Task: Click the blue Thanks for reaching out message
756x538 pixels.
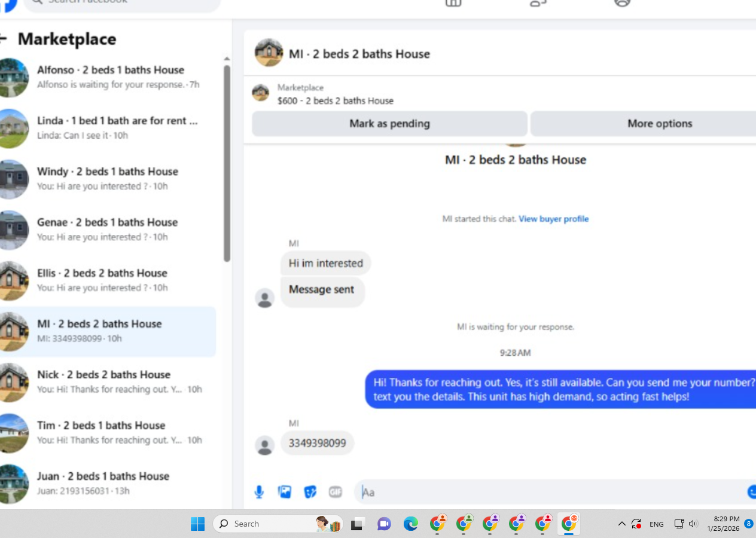Action: (x=560, y=389)
